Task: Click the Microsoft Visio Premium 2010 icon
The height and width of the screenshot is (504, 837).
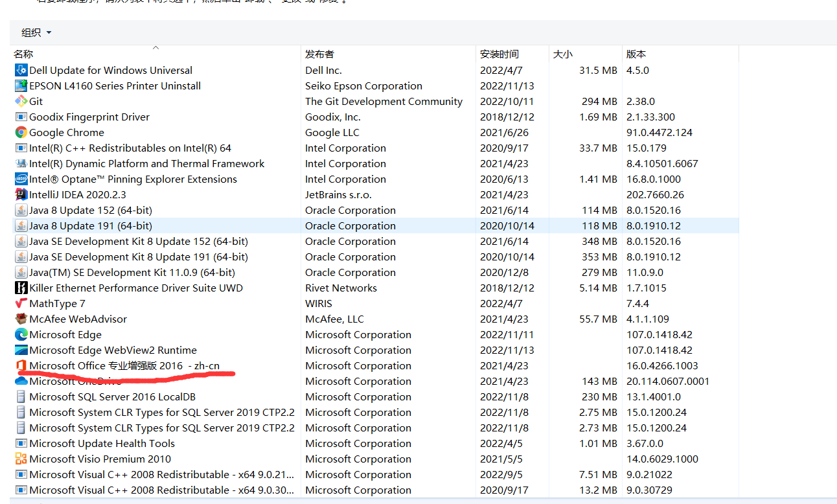Action: 21,459
